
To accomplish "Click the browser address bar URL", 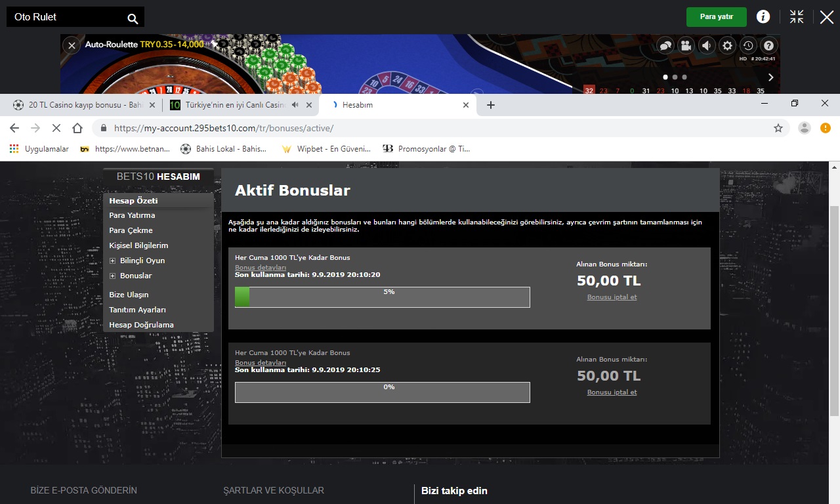I will (223, 128).
